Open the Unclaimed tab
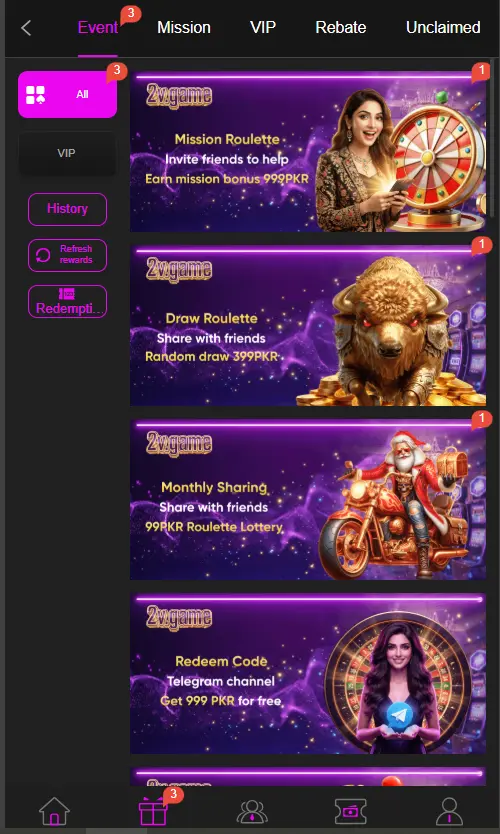 (x=443, y=28)
